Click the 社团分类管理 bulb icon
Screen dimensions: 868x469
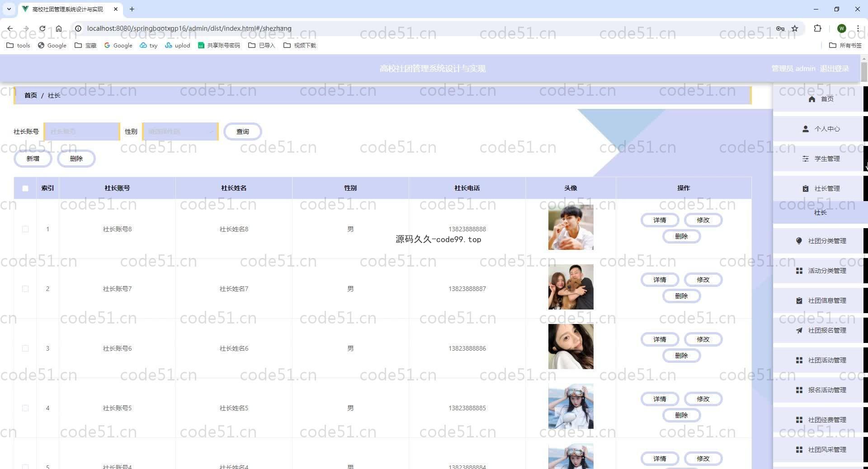click(799, 241)
